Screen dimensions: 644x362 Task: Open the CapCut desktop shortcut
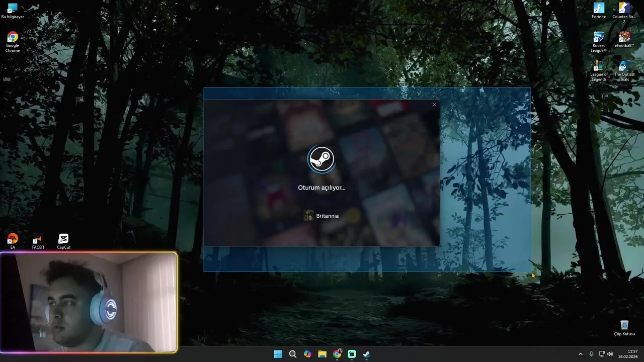63,241
